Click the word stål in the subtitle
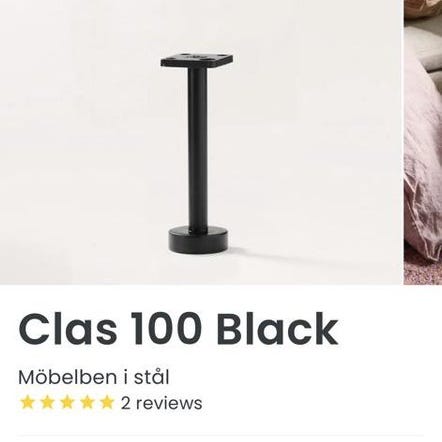This screenshot has height=442, width=442. point(152,377)
